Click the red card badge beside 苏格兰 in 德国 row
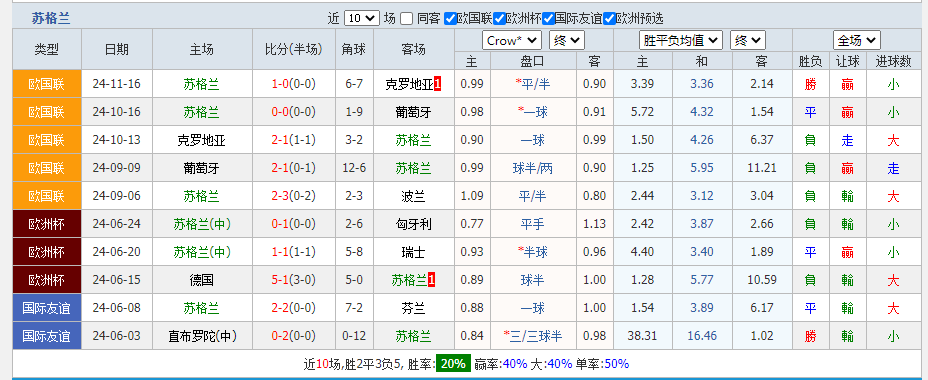The height and width of the screenshot is (380, 928). [431, 280]
